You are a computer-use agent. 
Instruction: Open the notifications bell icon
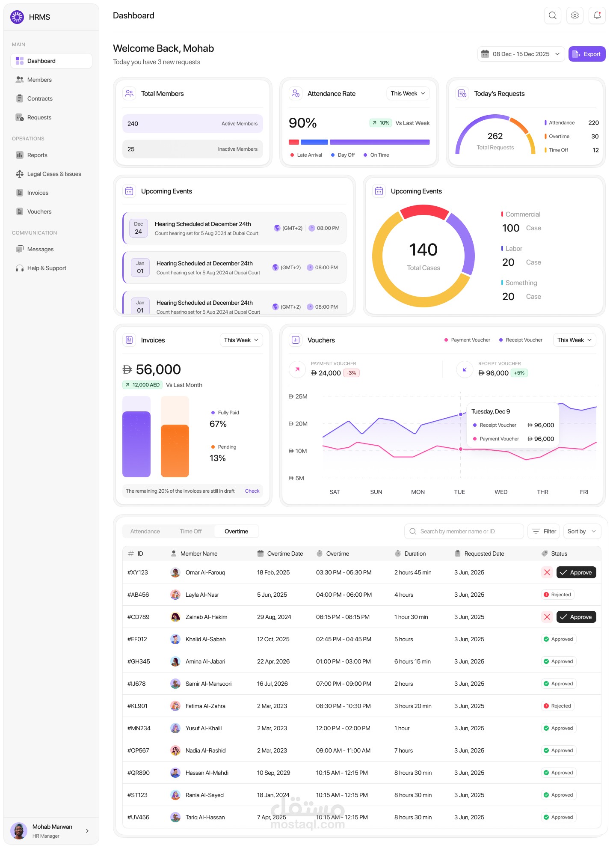coord(597,16)
